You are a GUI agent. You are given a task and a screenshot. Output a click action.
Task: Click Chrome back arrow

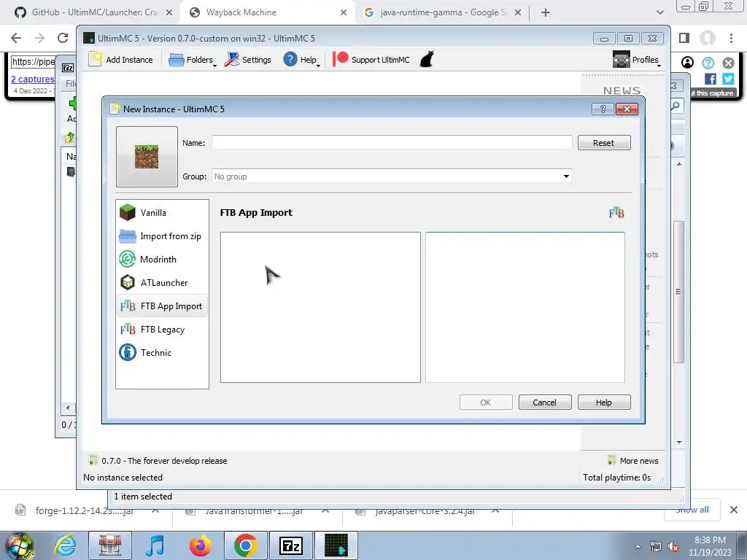(x=16, y=38)
